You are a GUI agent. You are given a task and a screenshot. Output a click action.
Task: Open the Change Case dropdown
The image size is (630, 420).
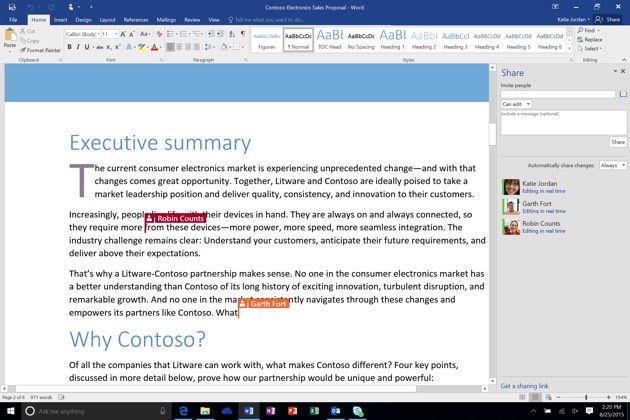point(145,34)
